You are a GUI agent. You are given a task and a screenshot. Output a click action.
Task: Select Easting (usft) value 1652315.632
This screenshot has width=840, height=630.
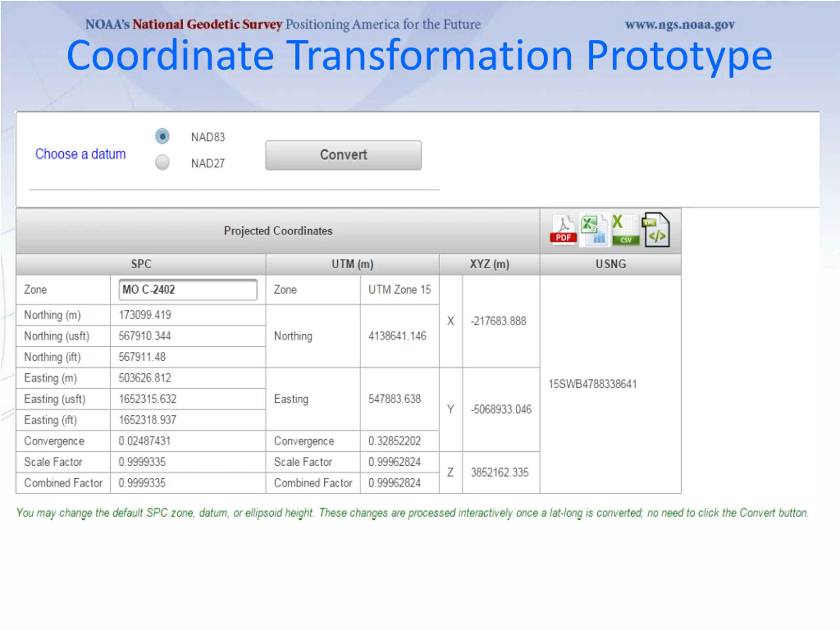click(148, 399)
